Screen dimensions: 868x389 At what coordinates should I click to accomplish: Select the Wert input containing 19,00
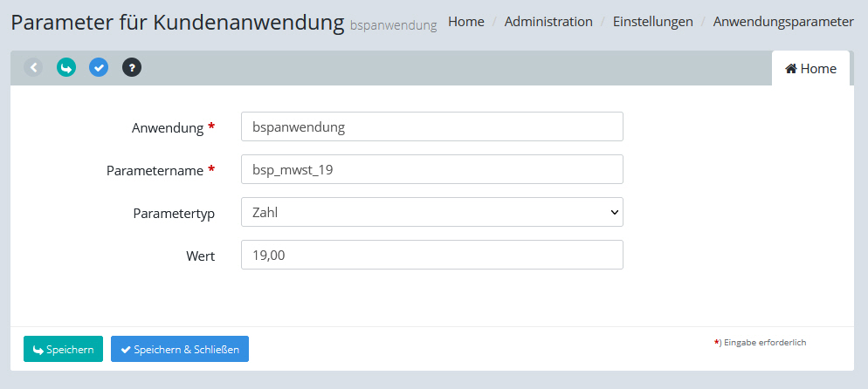coord(431,255)
